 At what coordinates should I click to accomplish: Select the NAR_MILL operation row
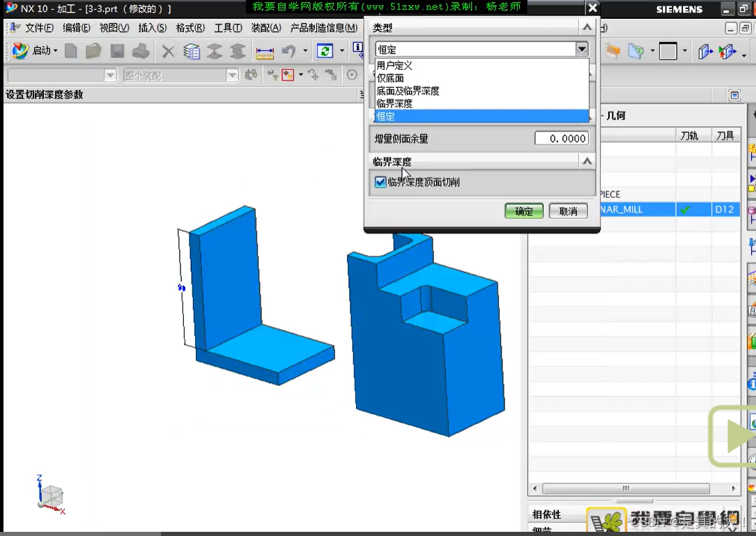[670, 209]
